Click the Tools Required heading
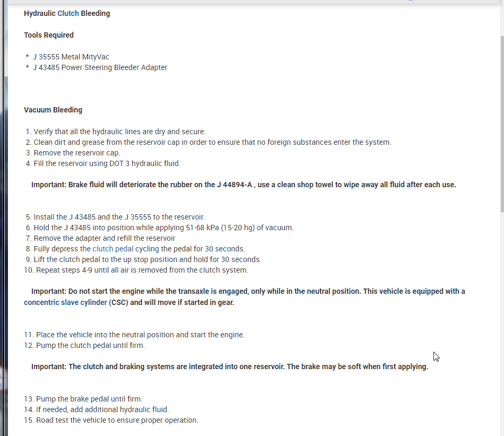Image resolution: width=504 pixels, height=436 pixels. (49, 35)
